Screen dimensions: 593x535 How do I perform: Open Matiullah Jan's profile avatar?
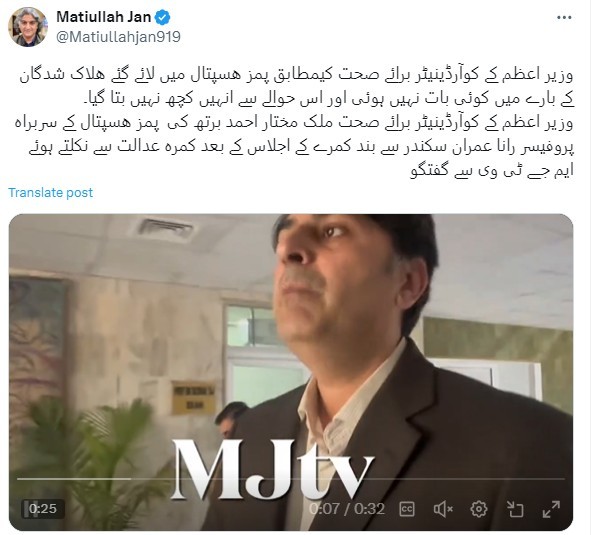(28, 27)
